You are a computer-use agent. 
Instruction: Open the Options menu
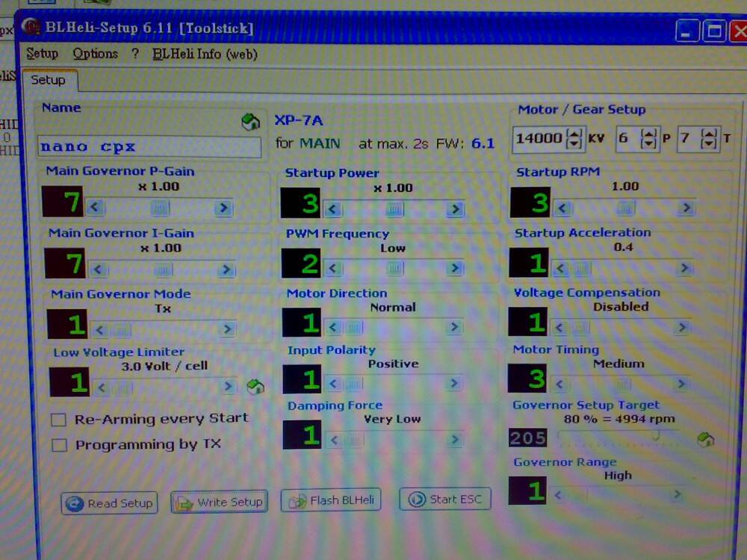[95, 54]
